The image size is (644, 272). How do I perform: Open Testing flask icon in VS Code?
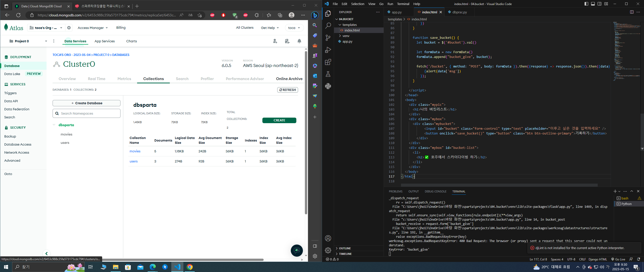(x=328, y=74)
